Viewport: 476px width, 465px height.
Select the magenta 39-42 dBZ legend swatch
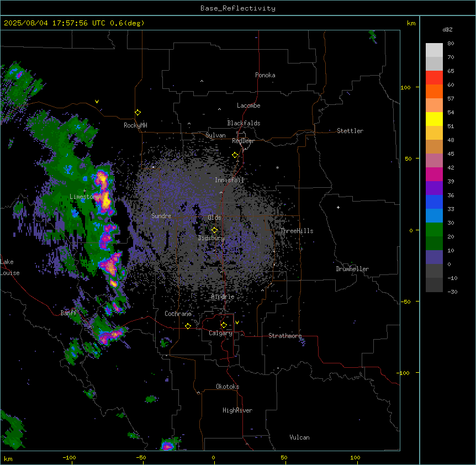pos(434,174)
